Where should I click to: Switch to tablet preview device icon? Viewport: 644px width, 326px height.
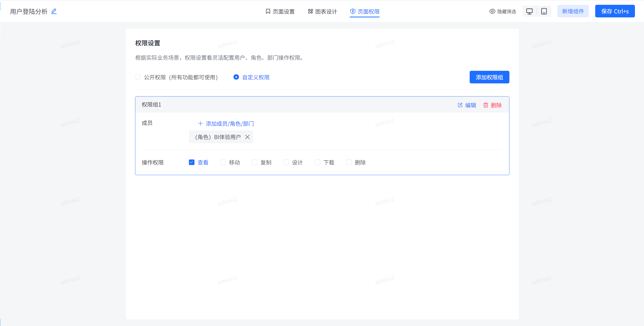544,11
